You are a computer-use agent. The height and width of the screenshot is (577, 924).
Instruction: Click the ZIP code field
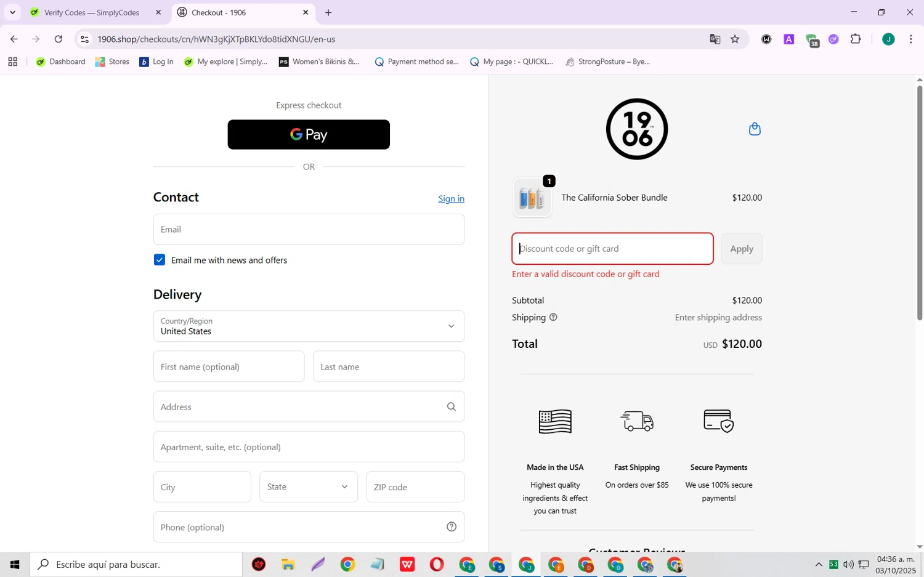pos(415,486)
